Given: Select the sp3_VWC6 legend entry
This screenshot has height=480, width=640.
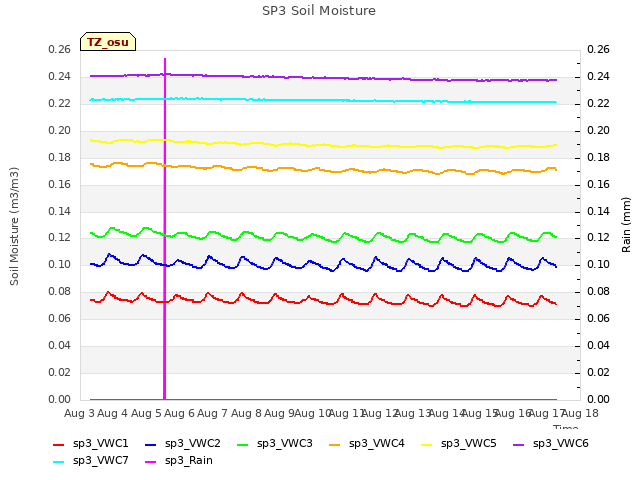Looking at the screenshot, I should coord(551,444).
